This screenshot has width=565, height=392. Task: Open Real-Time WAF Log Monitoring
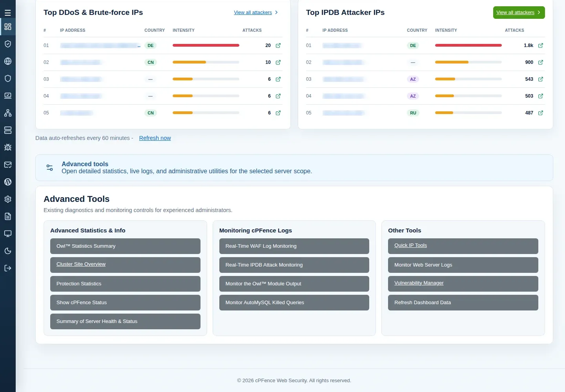tap(294, 246)
